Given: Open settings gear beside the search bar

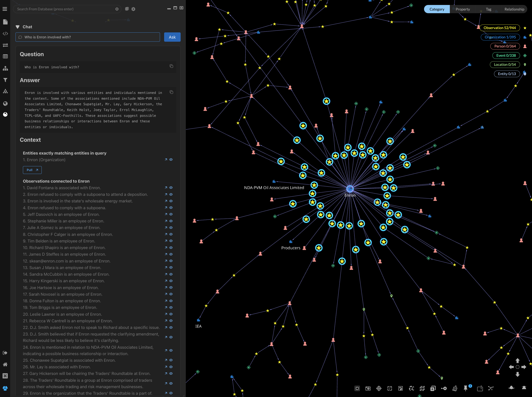Looking at the screenshot, I should pyautogui.click(x=133, y=9).
